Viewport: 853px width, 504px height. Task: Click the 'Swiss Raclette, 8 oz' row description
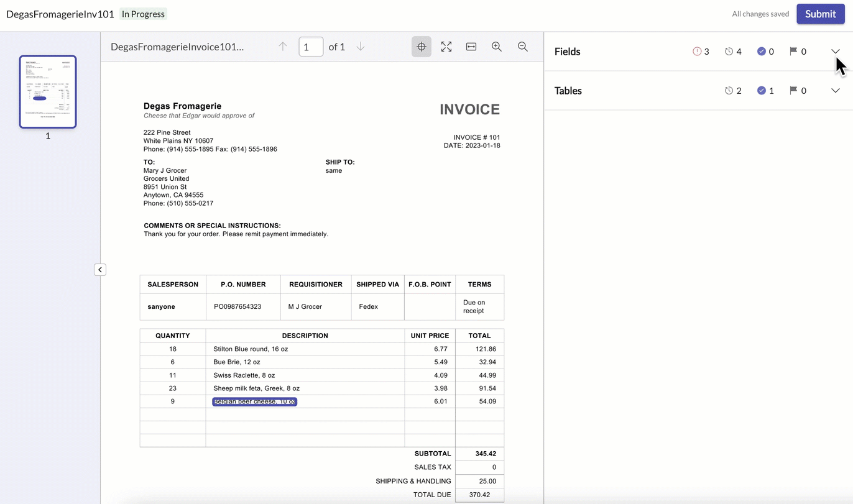[x=244, y=375]
